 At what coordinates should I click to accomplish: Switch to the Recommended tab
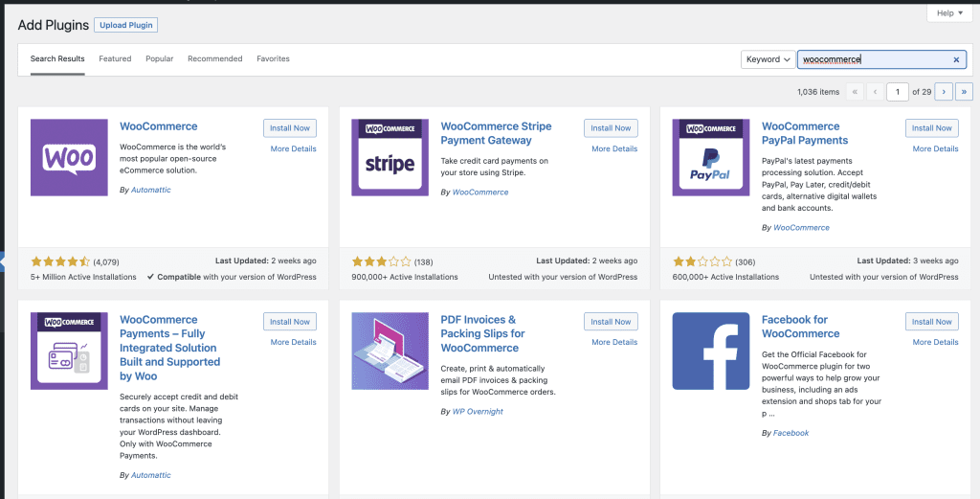click(215, 58)
